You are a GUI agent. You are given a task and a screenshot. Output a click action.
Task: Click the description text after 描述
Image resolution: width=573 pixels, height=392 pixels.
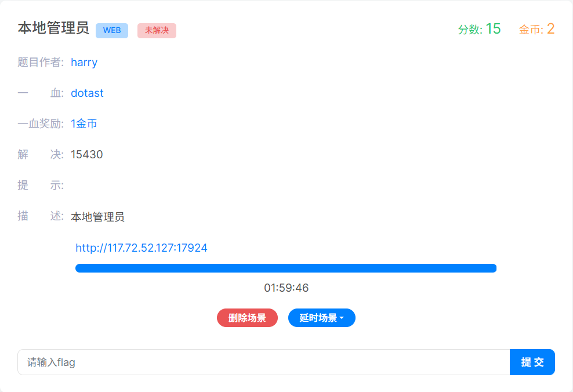(97, 217)
